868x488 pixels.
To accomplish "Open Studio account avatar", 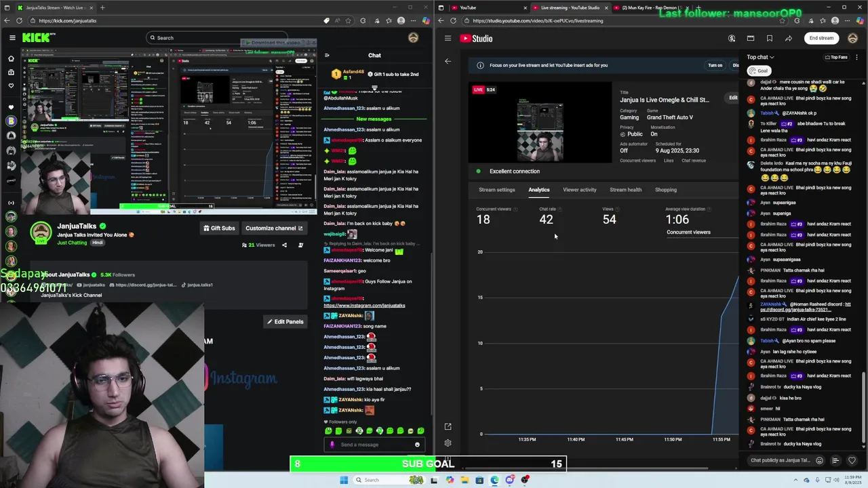I will (853, 38).
